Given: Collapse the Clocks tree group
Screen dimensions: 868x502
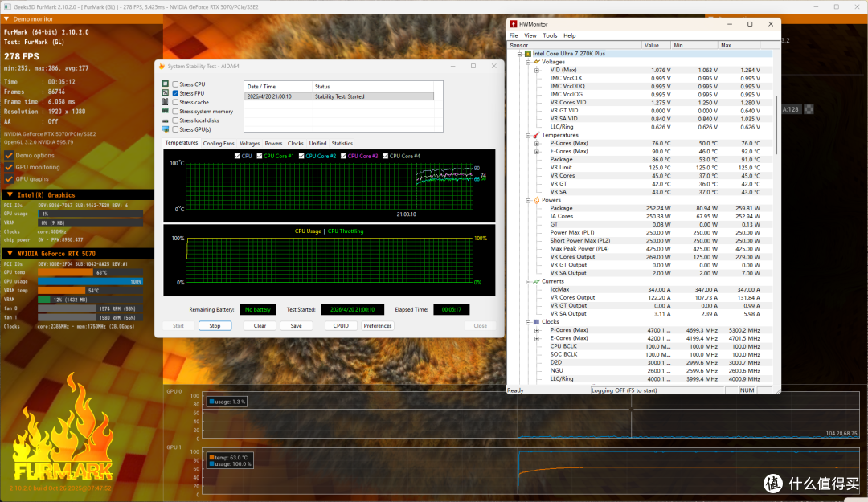Looking at the screenshot, I should click(x=528, y=322).
